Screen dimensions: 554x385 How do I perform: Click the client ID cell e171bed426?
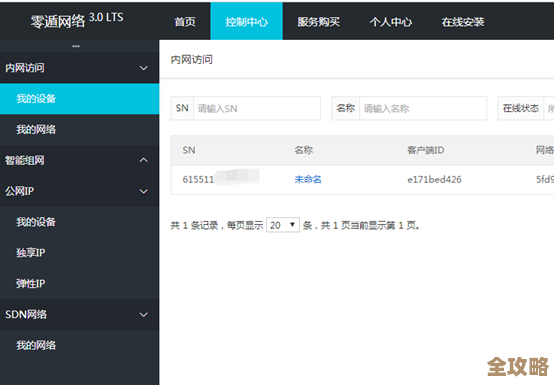[x=434, y=180]
